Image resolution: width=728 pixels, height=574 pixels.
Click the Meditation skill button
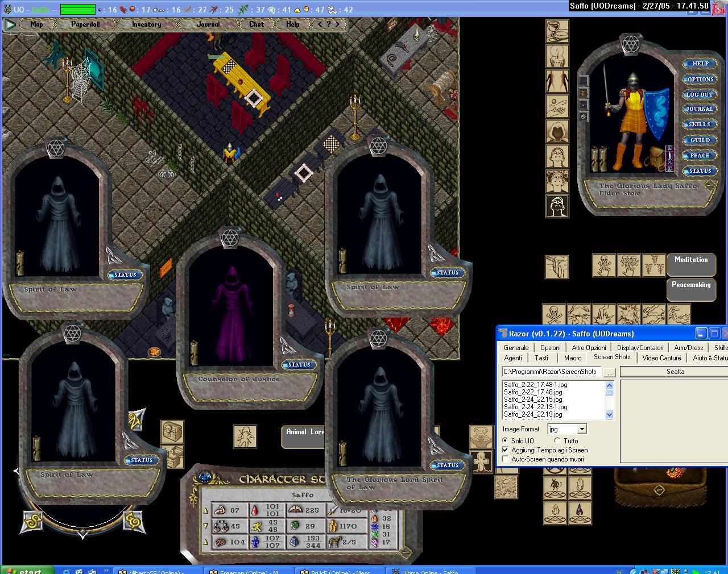pos(691,265)
